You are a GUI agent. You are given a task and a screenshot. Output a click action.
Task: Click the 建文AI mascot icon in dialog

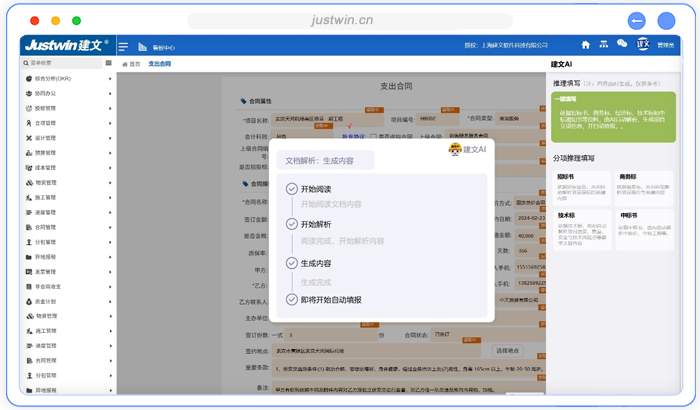[455, 149]
